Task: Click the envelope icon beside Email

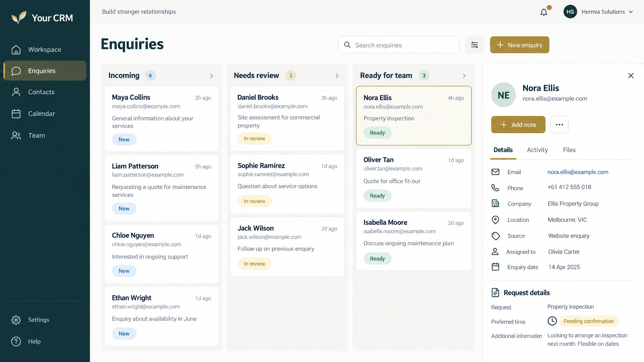Action: point(495,172)
